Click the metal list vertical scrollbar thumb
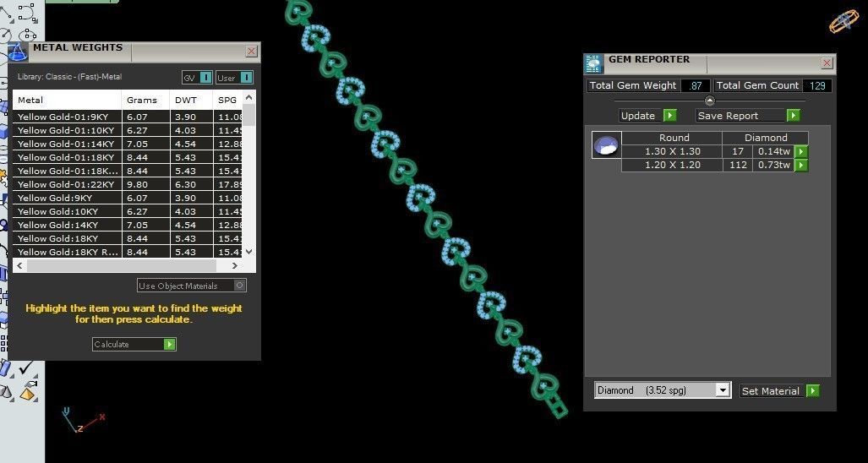The height and width of the screenshot is (463, 868). [249, 115]
